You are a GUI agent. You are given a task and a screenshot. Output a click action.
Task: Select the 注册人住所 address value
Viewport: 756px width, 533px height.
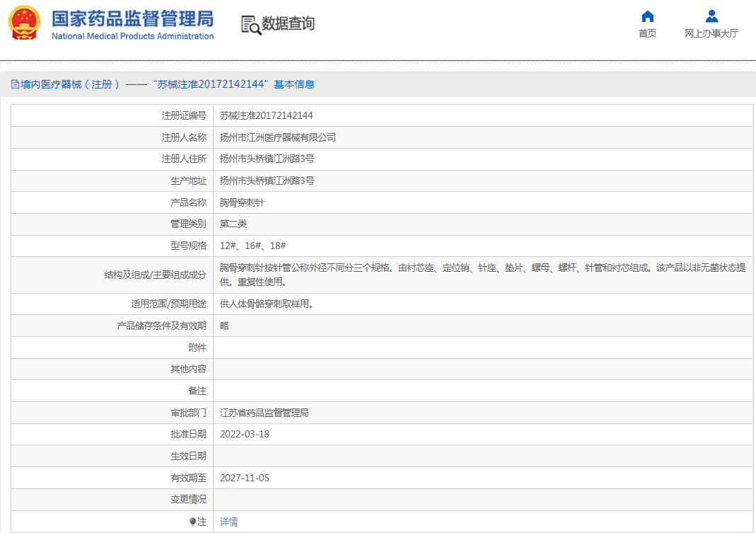267,159
